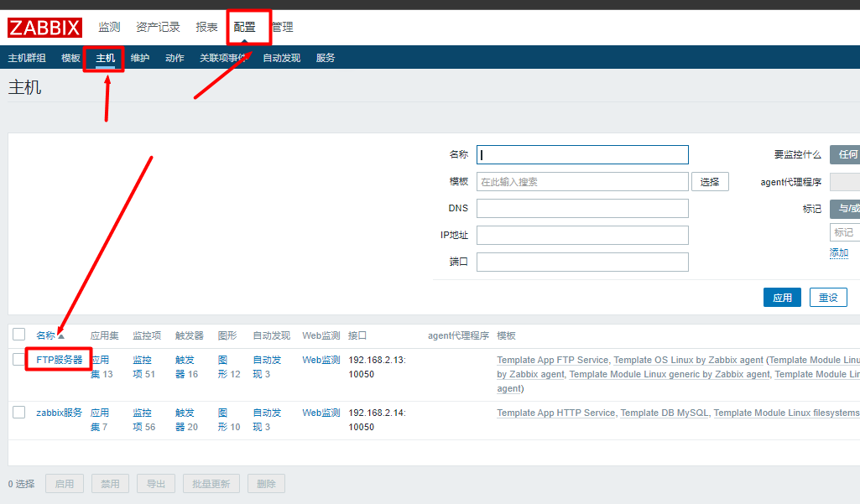Click 192.168.2.14 interface cell text
Screen dimensions: 860x504
tap(378, 419)
